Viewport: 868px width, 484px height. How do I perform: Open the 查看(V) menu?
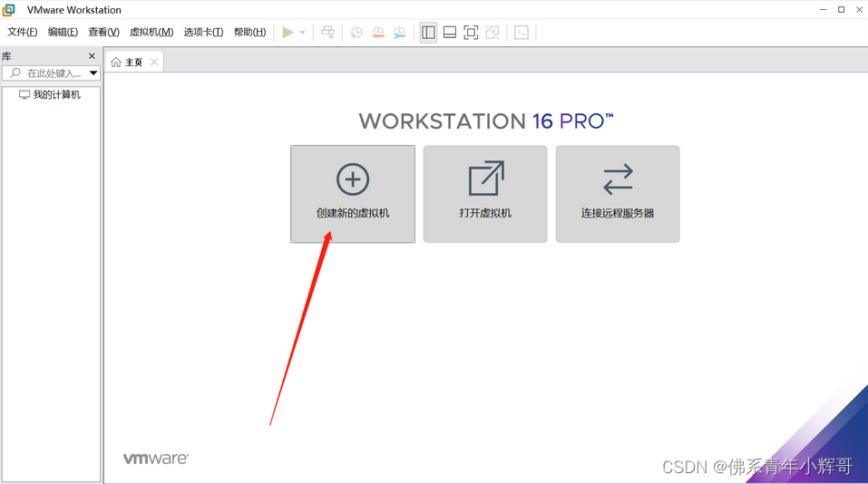click(x=104, y=32)
